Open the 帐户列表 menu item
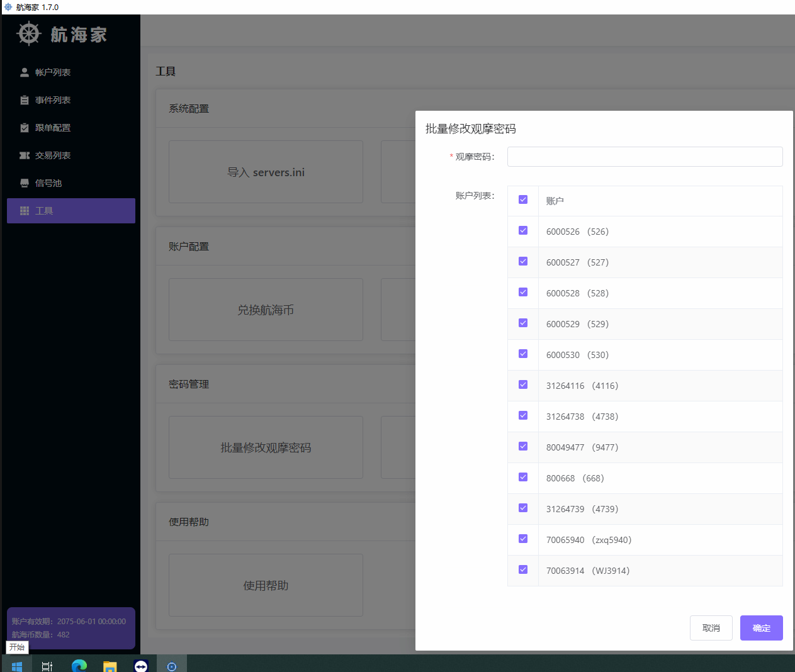 point(53,72)
